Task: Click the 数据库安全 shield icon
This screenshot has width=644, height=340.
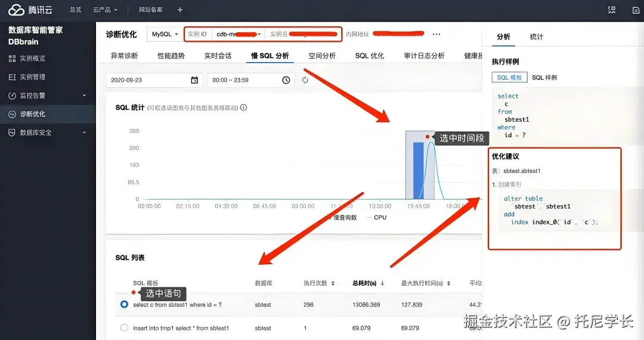Action: [12, 132]
